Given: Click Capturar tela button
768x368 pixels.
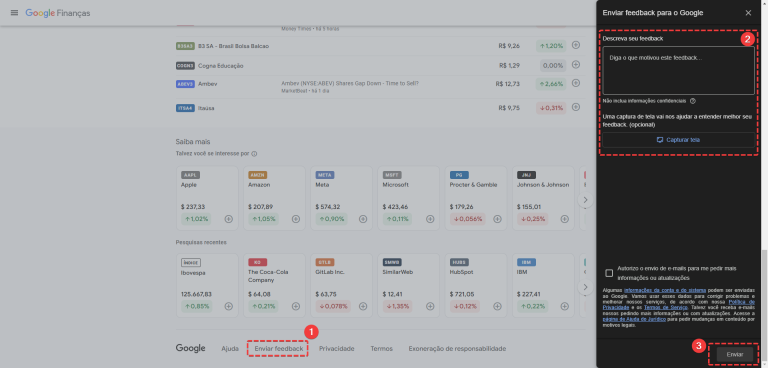Looking at the screenshot, I should click(678, 140).
